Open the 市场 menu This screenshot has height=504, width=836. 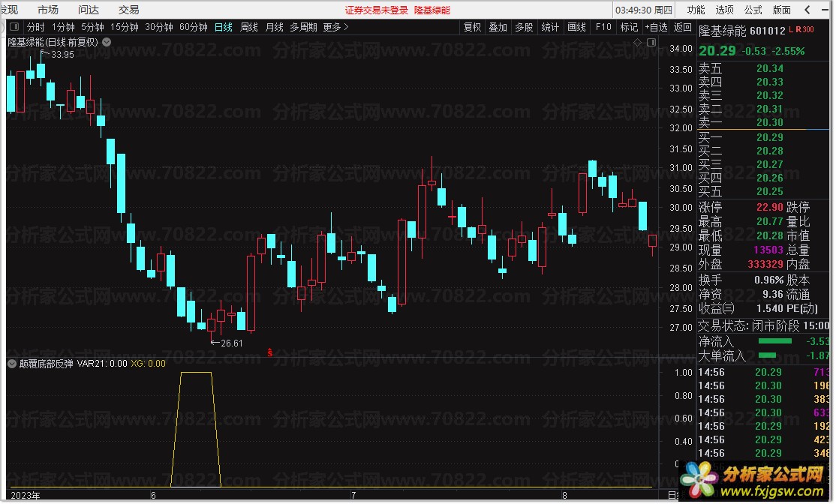tap(48, 10)
